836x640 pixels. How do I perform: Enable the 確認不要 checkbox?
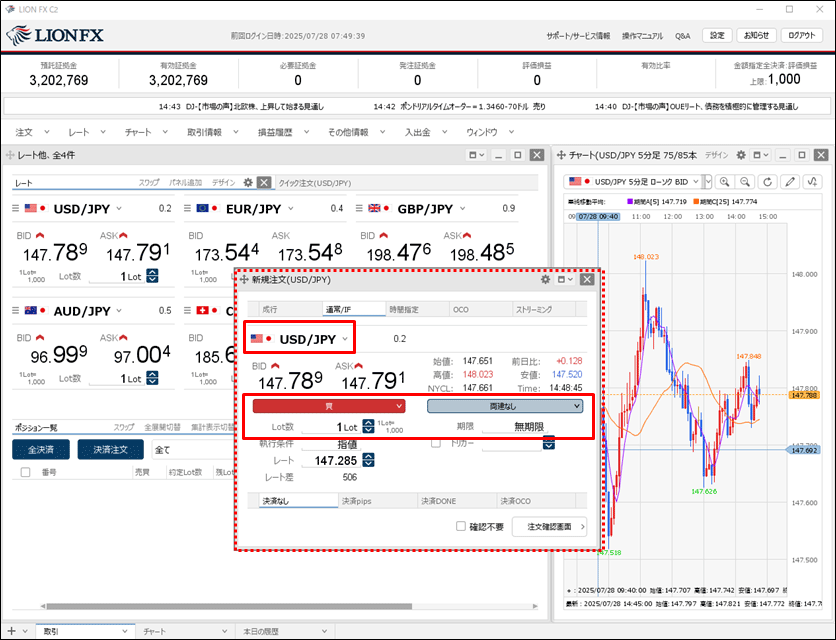click(x=461, y=526)
